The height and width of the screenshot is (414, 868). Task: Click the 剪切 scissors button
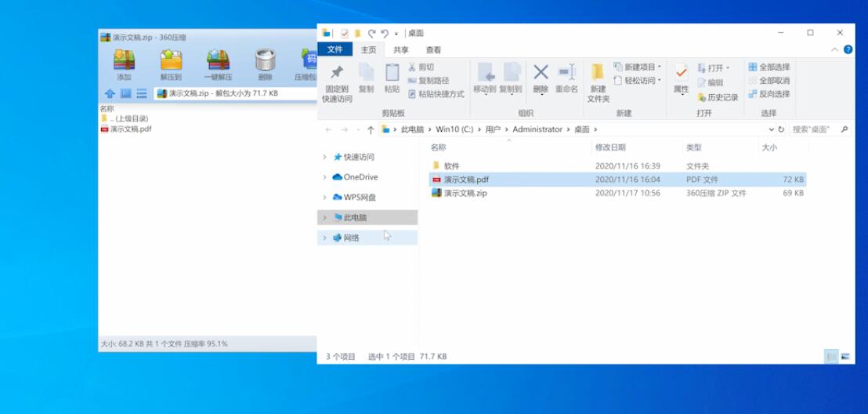point(421,67)
